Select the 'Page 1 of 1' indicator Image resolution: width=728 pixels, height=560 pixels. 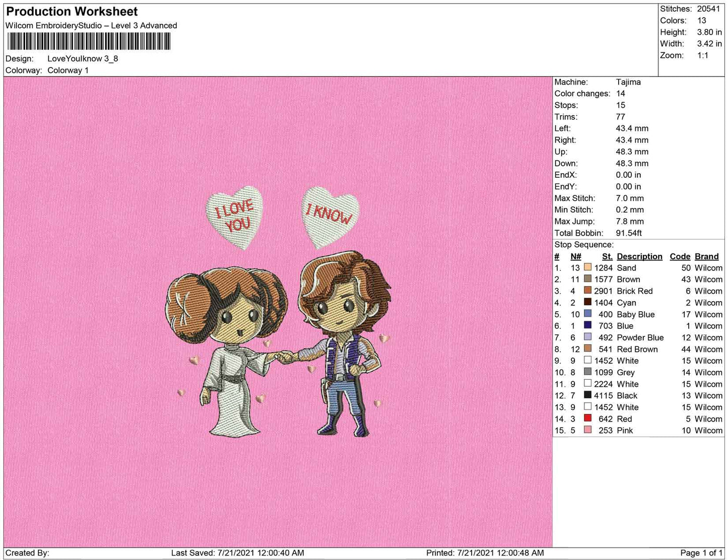click(701, 553)
